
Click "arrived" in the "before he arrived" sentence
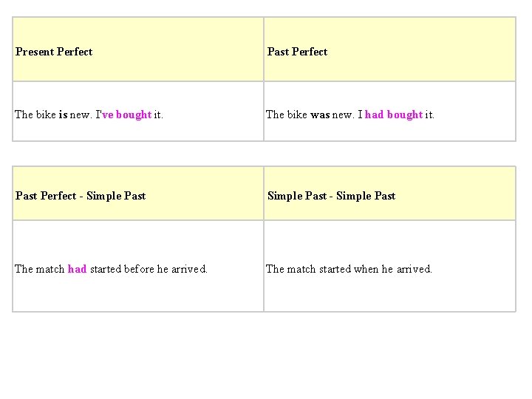189,269
